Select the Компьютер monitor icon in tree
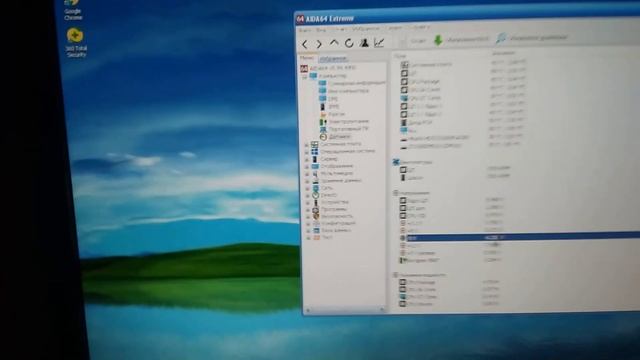This screenshot has height=360, width=640. tap(313, 76)
